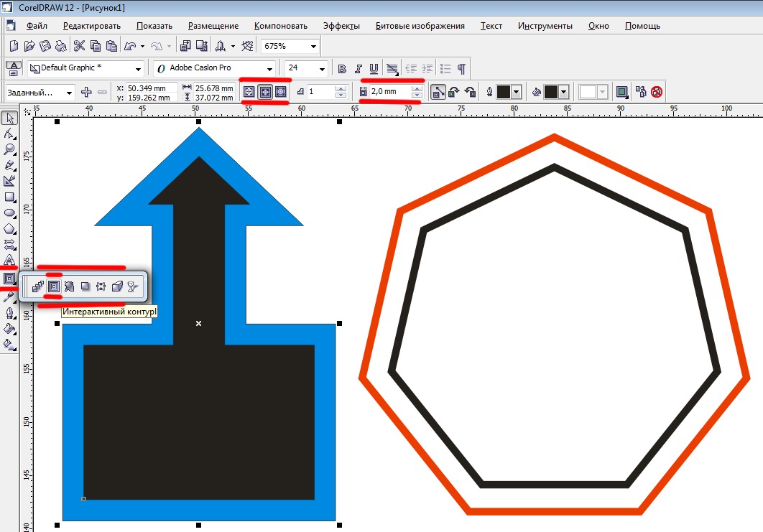Set contour direction To Center
The width and height of the screenshot is (763, 532).
pos(249,91)
